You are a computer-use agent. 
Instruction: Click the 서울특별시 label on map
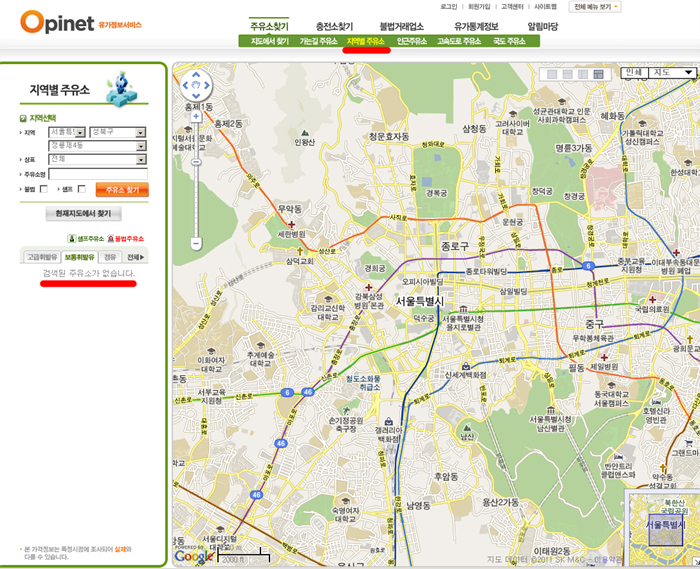pyautogui.click(x=420, y=301)
